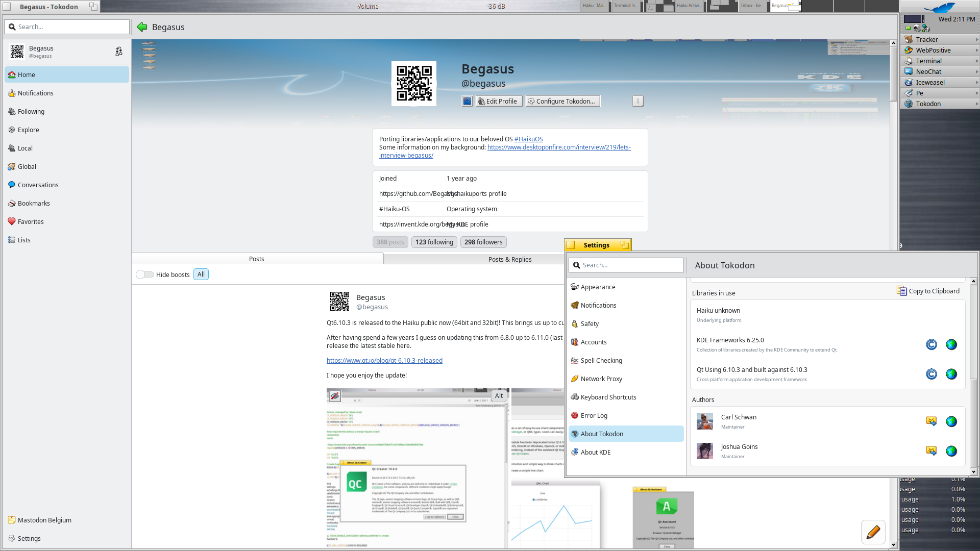Click the Copy to Clipboard button
This screenshot has width=980, height=551.
pyautogui.click(x=928, y=291)
